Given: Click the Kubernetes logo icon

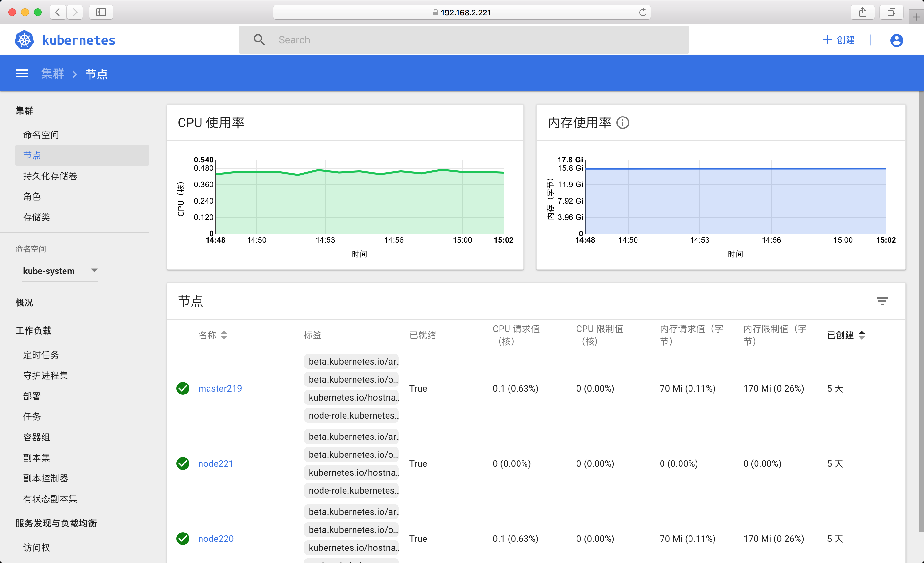Looking at the screenshot, I should 24,40.
